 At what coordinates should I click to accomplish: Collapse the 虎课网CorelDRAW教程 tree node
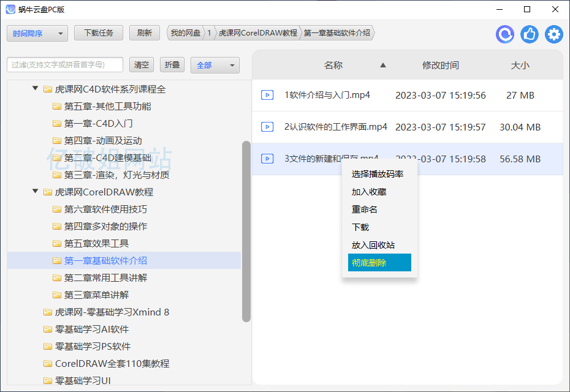click(x=35, y=192)
